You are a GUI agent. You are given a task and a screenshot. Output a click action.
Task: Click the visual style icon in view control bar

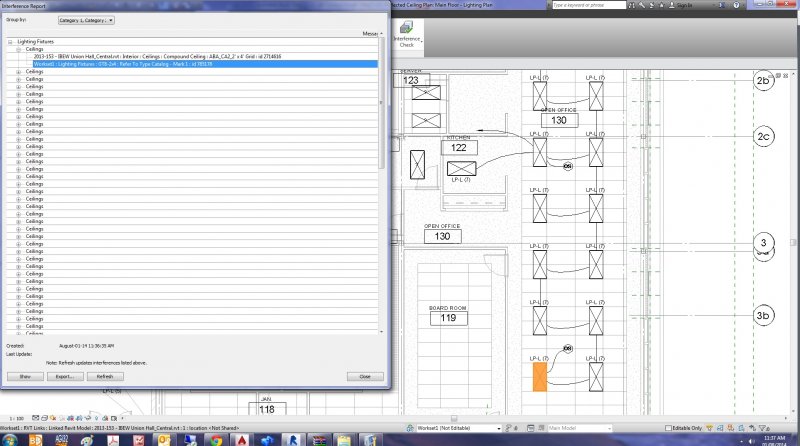pos(44,418)
